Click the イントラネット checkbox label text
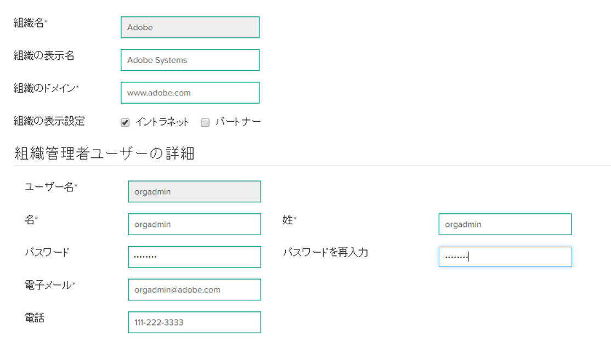Image resolution: width=611 pixels, height=364 pixels. (162, 122)
